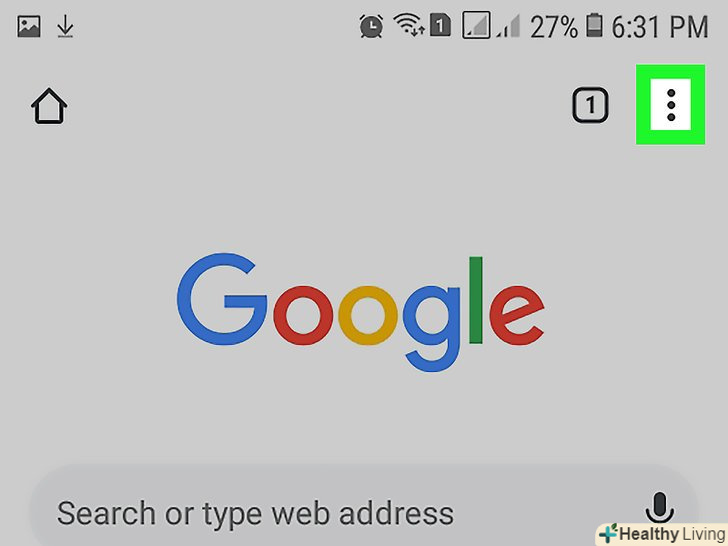The width and height of the screenshot is (728, 546).
Task: Go to the browser home page icon
Action: (49, 106)
